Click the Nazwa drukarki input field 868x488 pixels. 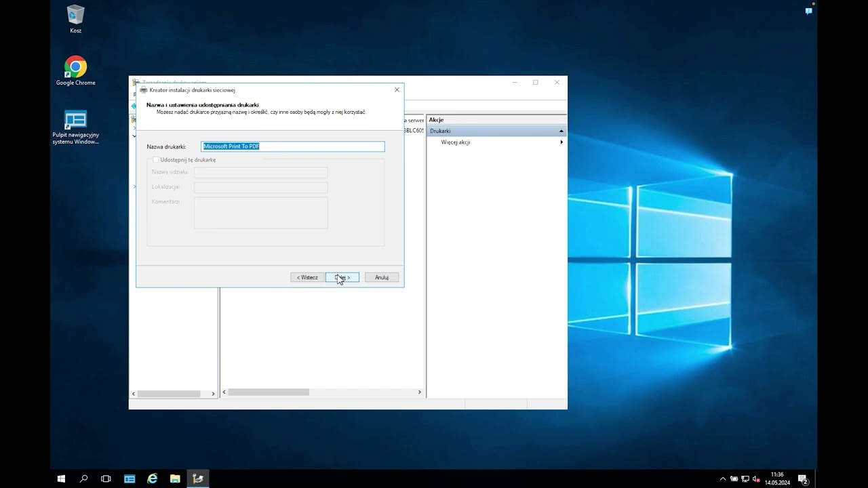pyautogui.click(x=293, y=146)
